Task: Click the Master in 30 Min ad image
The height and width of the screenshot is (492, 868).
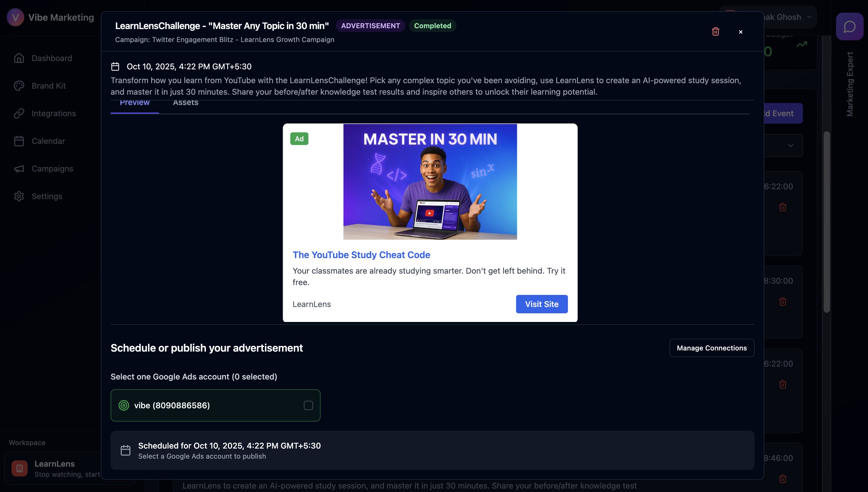Action: [x=430, y=182]
